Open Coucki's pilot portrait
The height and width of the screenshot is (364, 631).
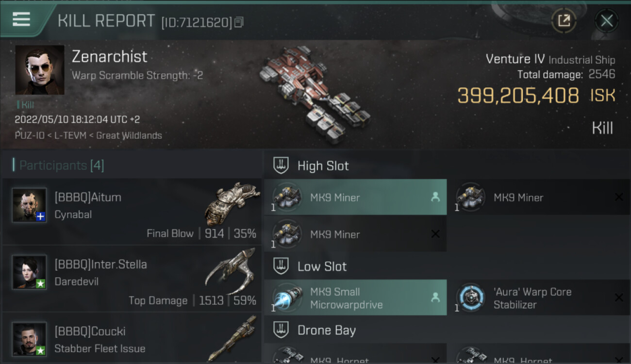click(29, 339)
